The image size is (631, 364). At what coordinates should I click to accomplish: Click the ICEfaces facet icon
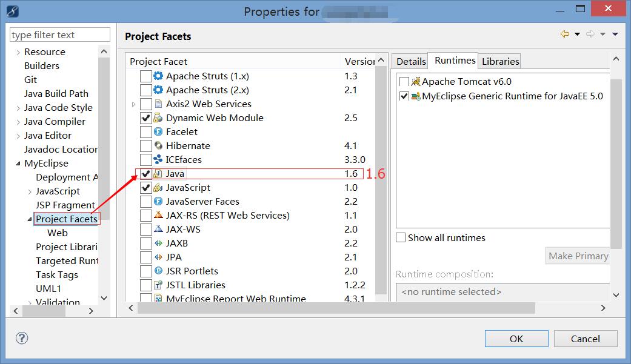pos(158,160)
